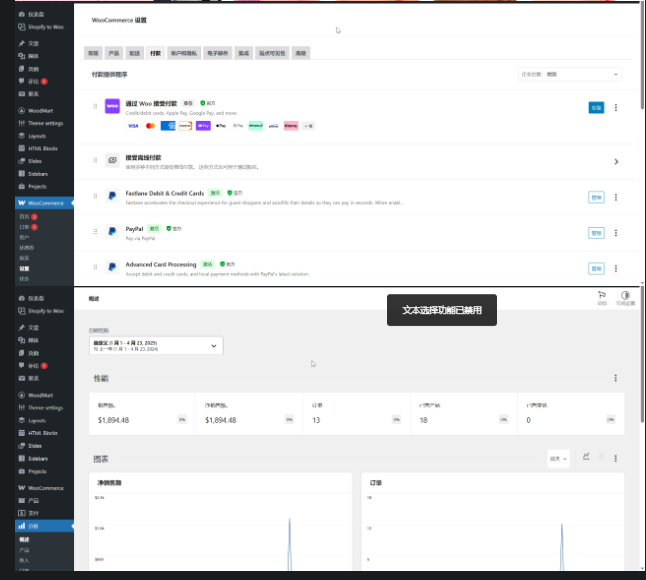This screenshot has height=580, width=646.
Task: Open 支付 payments item in lower sidebar
Action: [29, 513]
